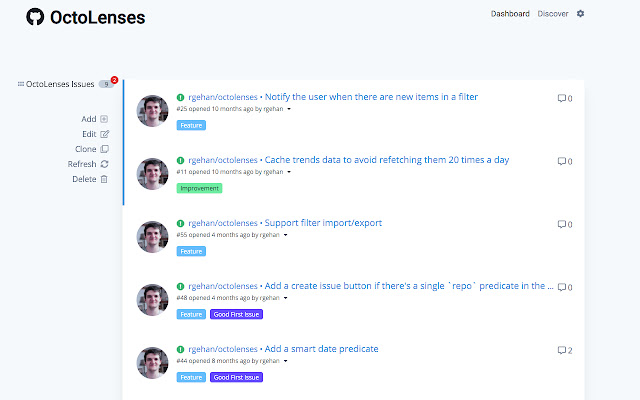This screenshot has height=400, width=640.
Task: Click the comment icon on issue #44
Action: (x=561, y=350)
